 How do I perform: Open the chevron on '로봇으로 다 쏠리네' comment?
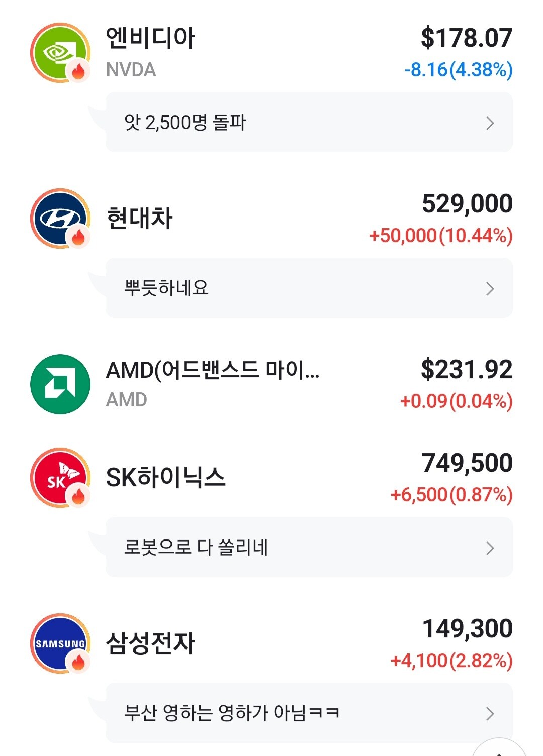click(x=490, y=548)
